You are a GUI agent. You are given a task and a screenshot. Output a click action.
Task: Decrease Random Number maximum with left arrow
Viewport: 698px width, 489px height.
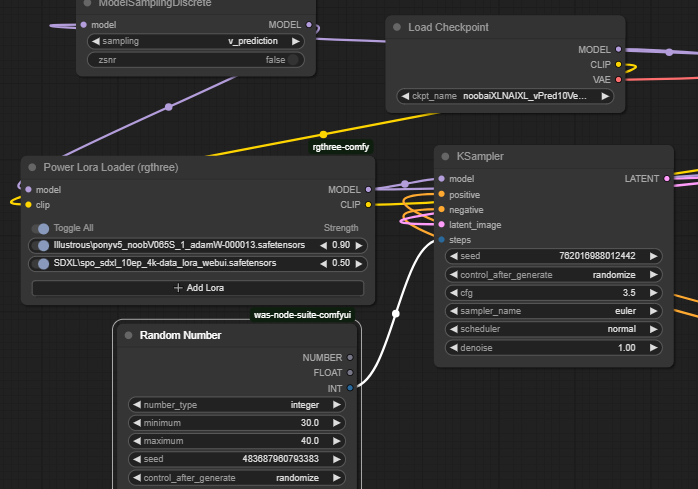(137, 441)
